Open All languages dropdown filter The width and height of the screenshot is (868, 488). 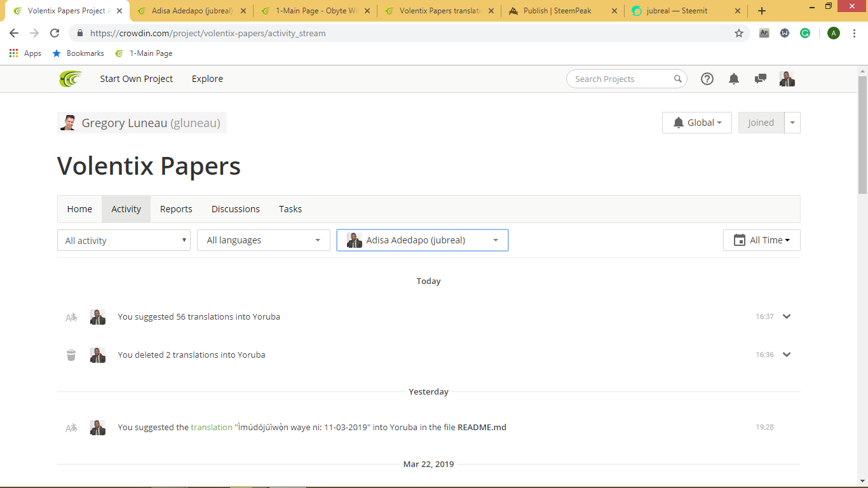click(264, 240)
